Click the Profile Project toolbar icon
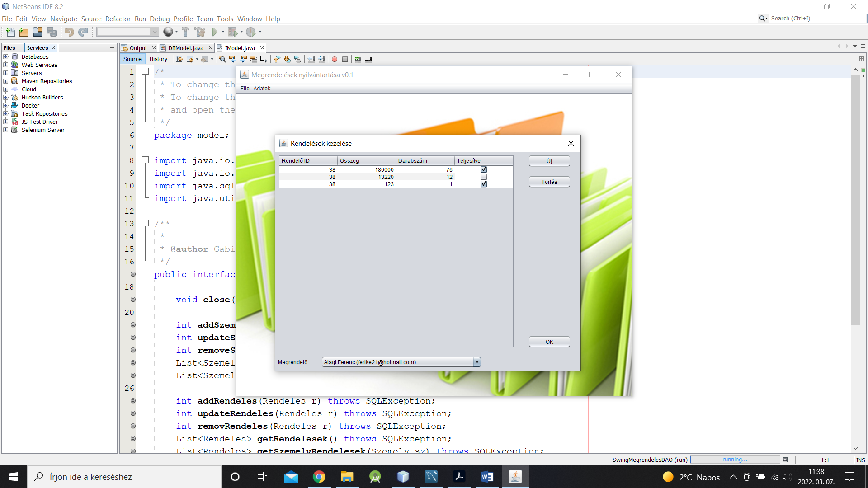Image resolution: width=868 pixels, height=488 pixels. (251, 32)
